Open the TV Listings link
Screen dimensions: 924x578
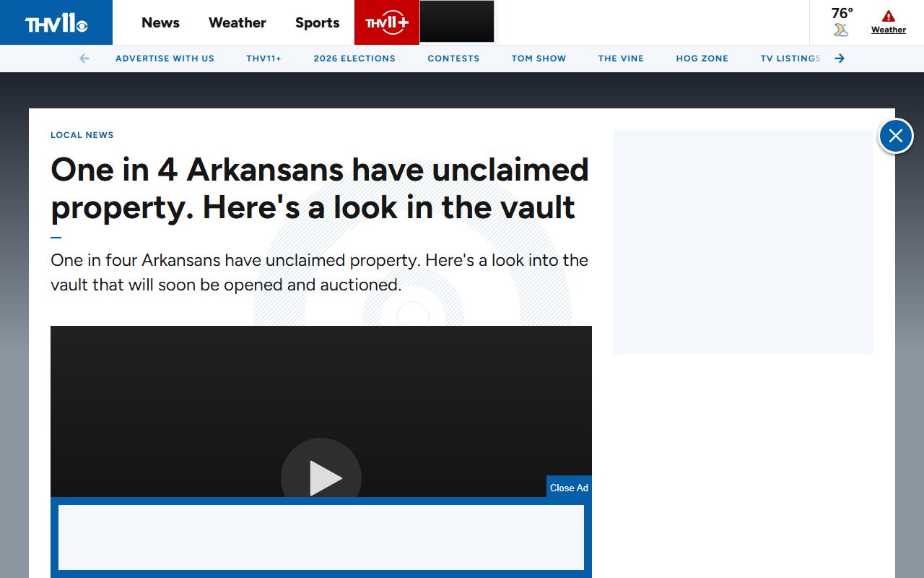coord(790,59)
